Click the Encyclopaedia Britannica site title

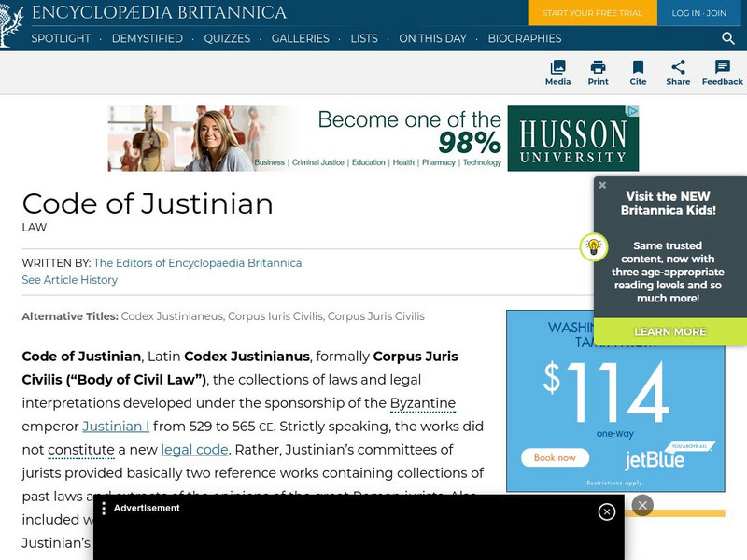click(x=159, y=12)
